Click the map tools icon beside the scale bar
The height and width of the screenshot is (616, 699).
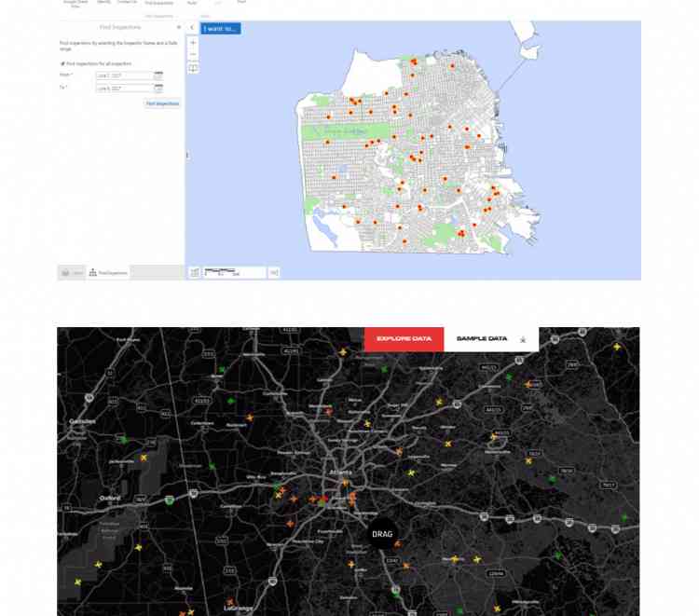tap(195, 272)
